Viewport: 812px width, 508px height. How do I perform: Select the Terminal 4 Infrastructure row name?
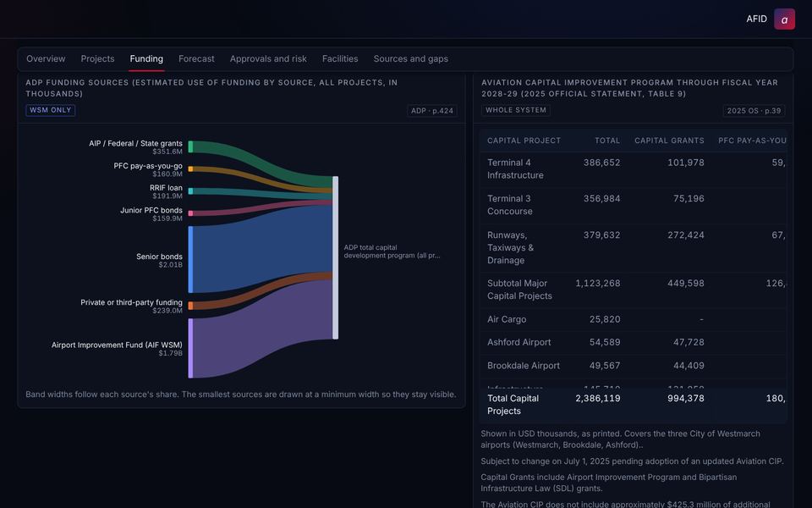coord(515,169)
